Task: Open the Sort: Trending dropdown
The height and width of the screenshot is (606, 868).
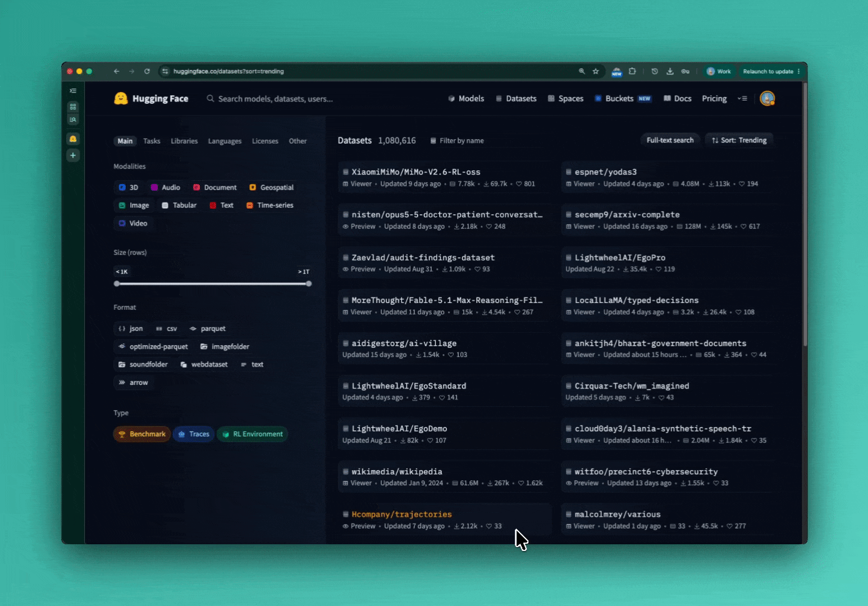Action: 739,140
